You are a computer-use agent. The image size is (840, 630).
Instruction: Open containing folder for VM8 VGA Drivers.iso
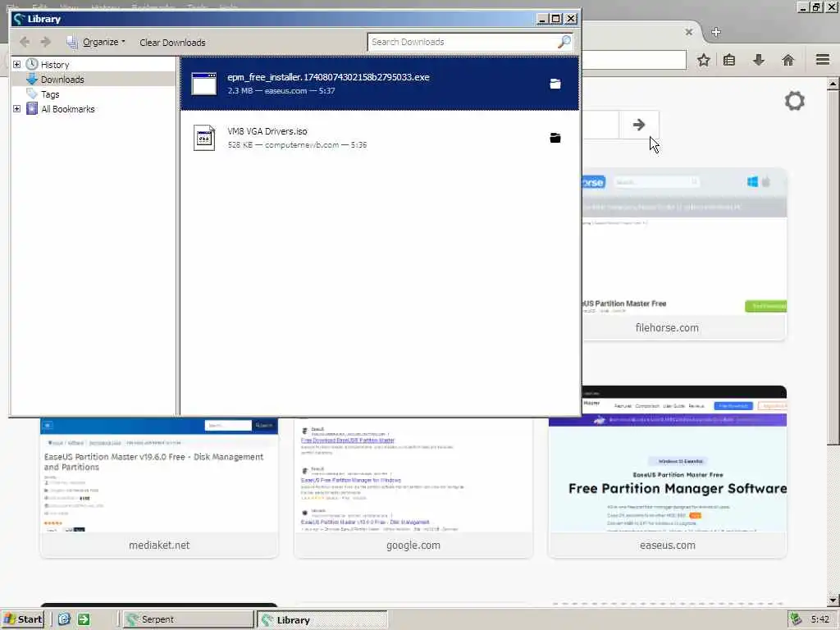[x=555, y=138]
